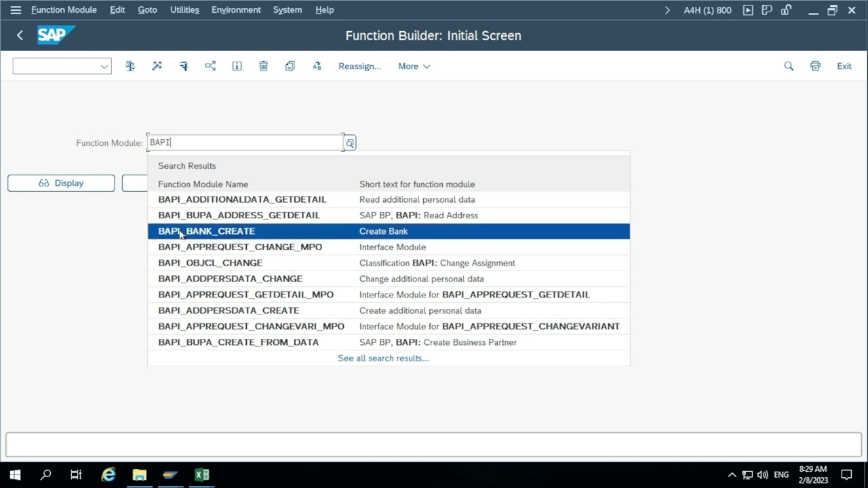The height and width of the screenshot is (488, 868).
Task: Click the Delete trash can icon
Action: (263, 66)
